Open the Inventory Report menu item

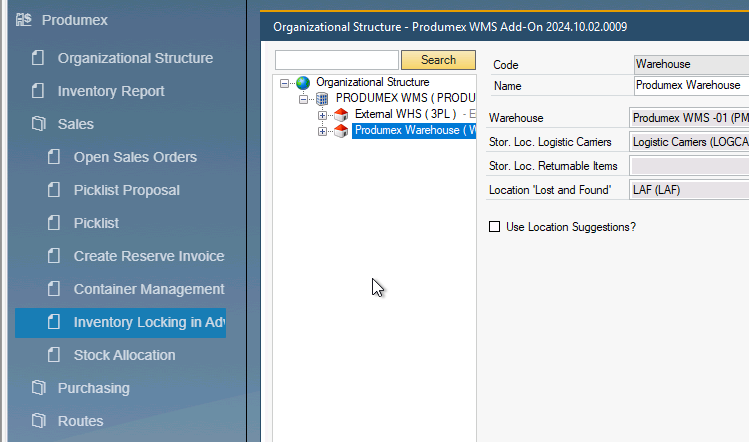111,91
